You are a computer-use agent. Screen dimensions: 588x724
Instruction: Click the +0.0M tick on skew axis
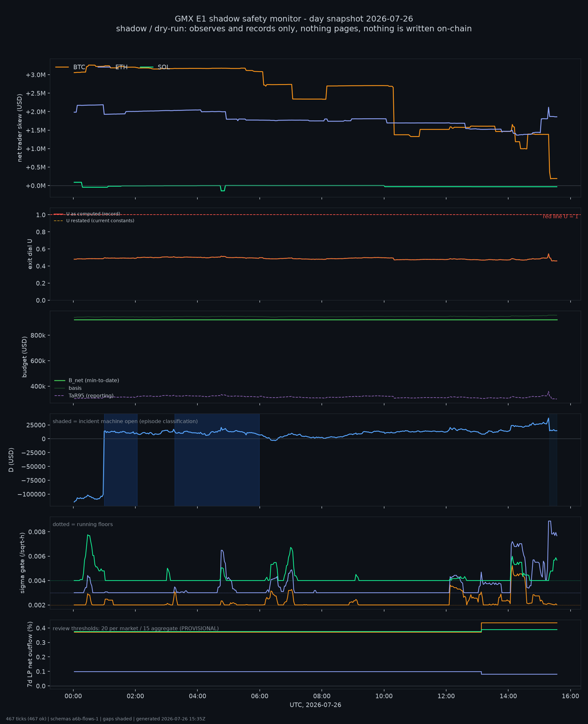[x=36, y=186]
